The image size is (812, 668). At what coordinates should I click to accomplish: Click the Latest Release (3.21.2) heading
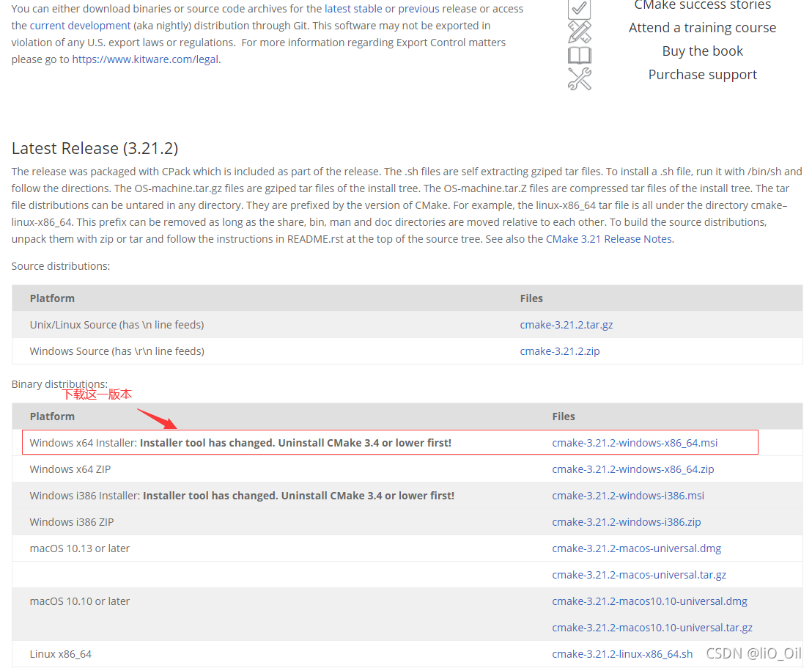tap(95, 149)
